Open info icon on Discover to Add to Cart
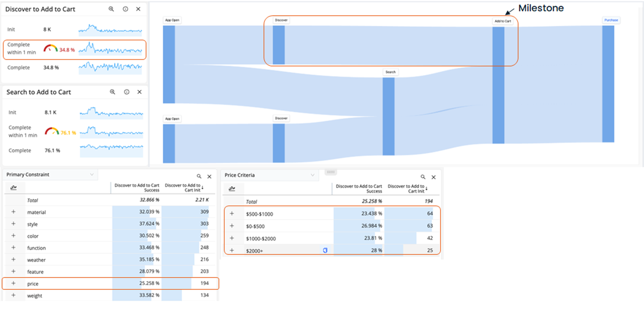 [125, 9]
